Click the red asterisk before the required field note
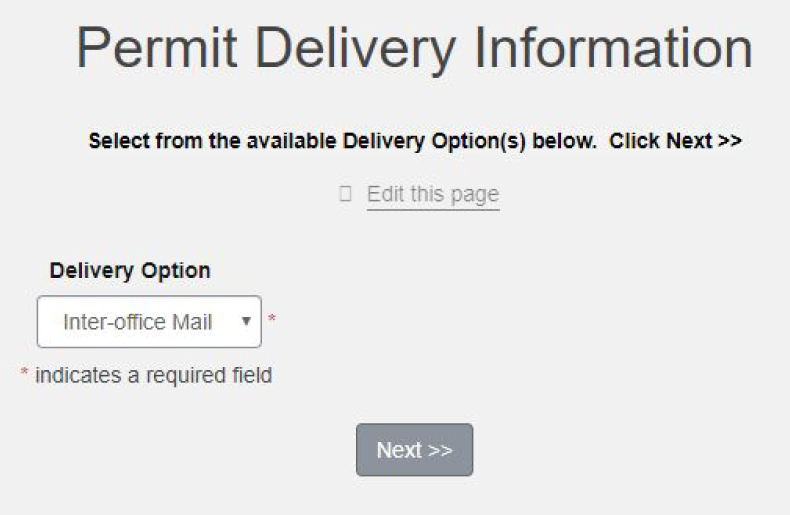The width and height of the screenshot is (790, 515). 25,376
